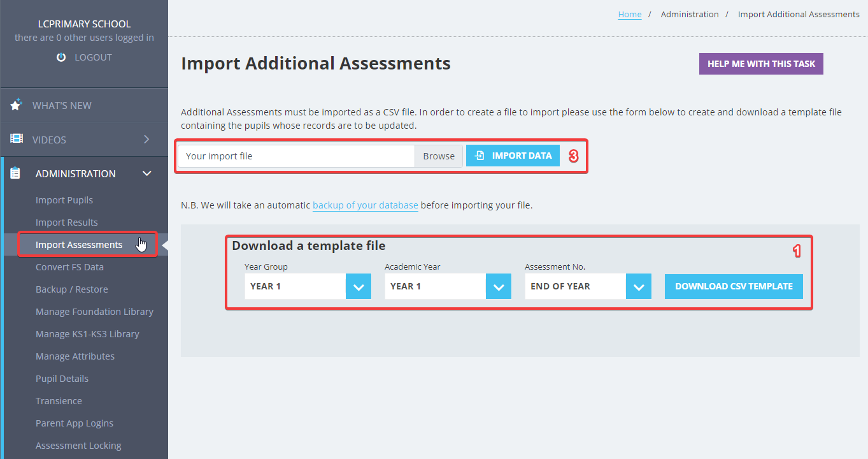Click the What's New star icon
This screenshot has height=459, width=868.
[17, 105]
